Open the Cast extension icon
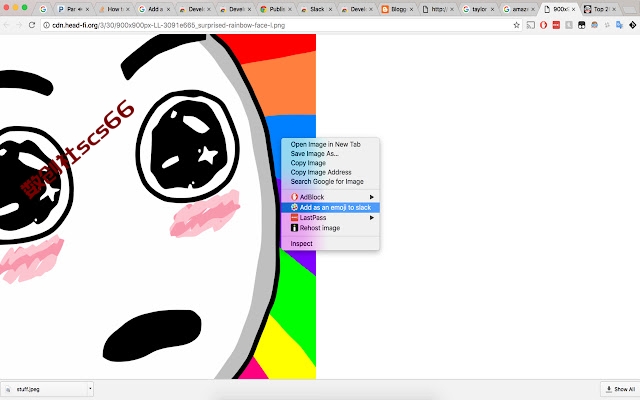640x400 pixels. coord(531,25)
